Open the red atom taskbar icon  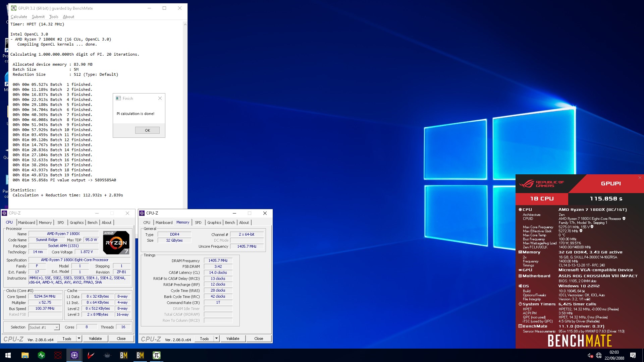(58, 355)
